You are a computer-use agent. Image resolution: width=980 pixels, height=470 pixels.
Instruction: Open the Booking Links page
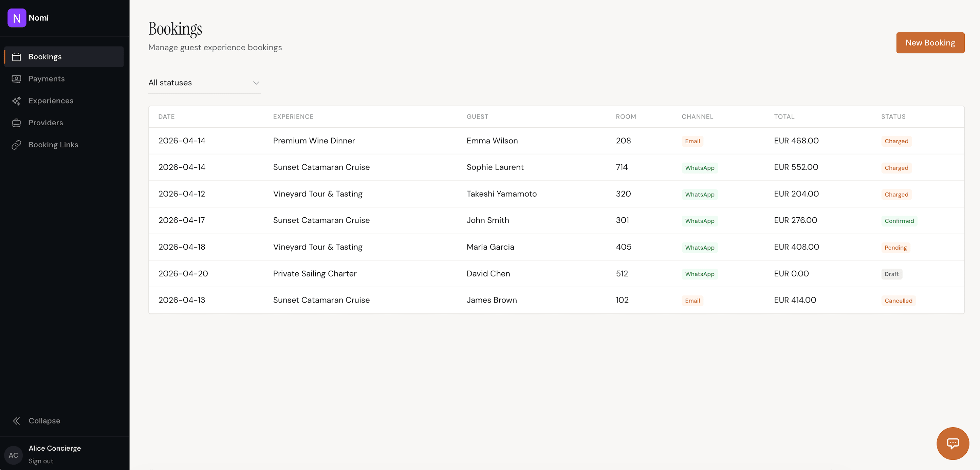point(64,145)
